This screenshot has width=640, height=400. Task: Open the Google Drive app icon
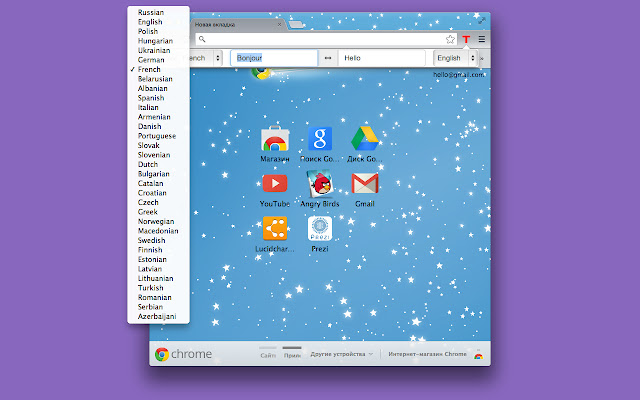click(x=364, y=139)
